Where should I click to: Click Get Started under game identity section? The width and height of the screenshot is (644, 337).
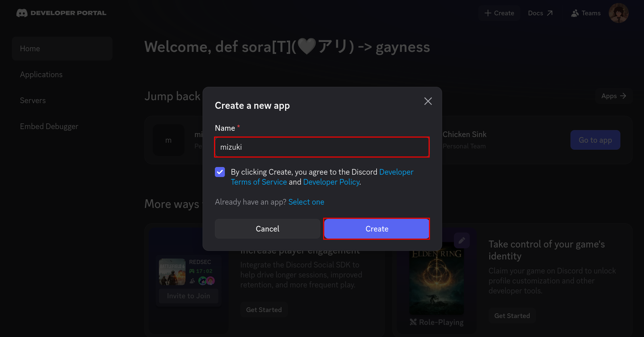(512, 316)
